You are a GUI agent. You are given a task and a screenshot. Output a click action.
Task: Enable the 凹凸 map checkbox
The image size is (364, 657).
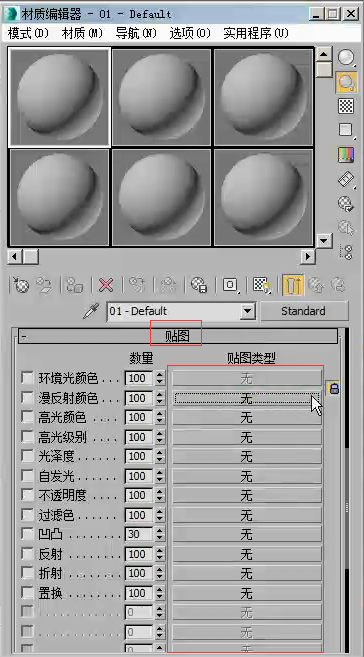point(27,534)
